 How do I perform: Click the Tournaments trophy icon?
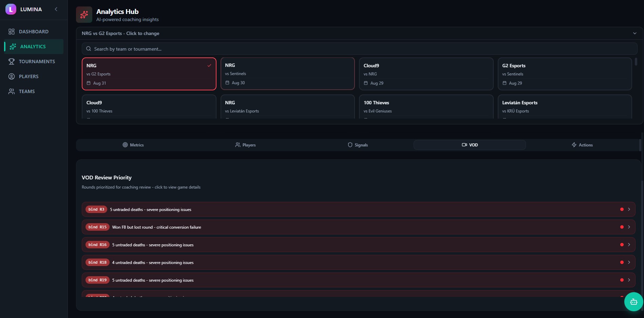pos(12,61)
